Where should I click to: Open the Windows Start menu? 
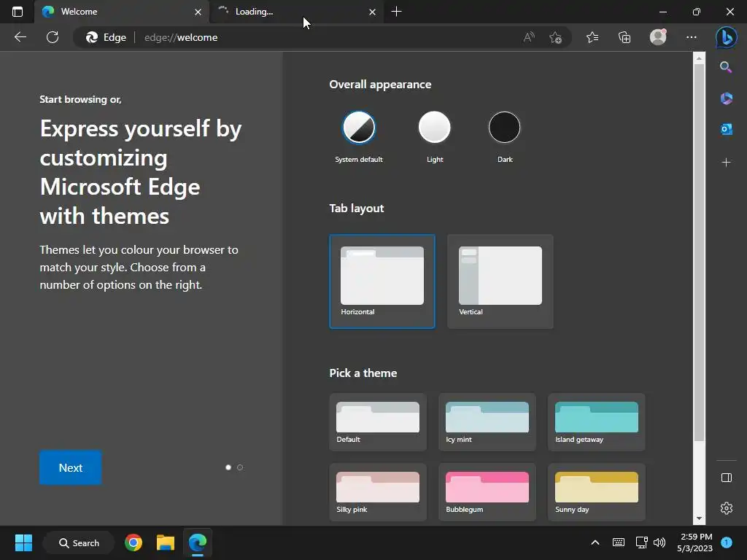[23, 542]
